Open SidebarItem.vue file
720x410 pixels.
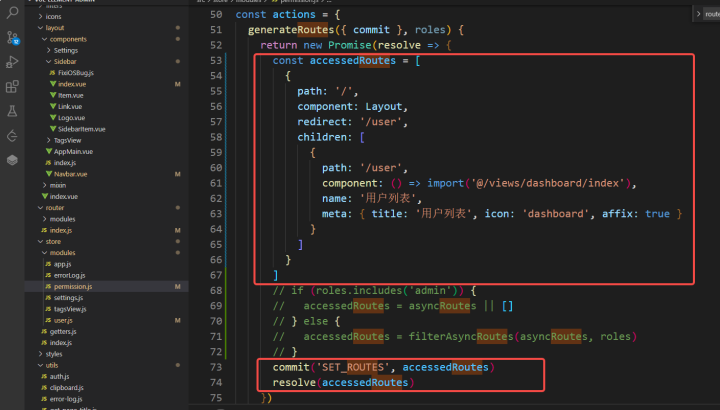(x=81, y=129)
